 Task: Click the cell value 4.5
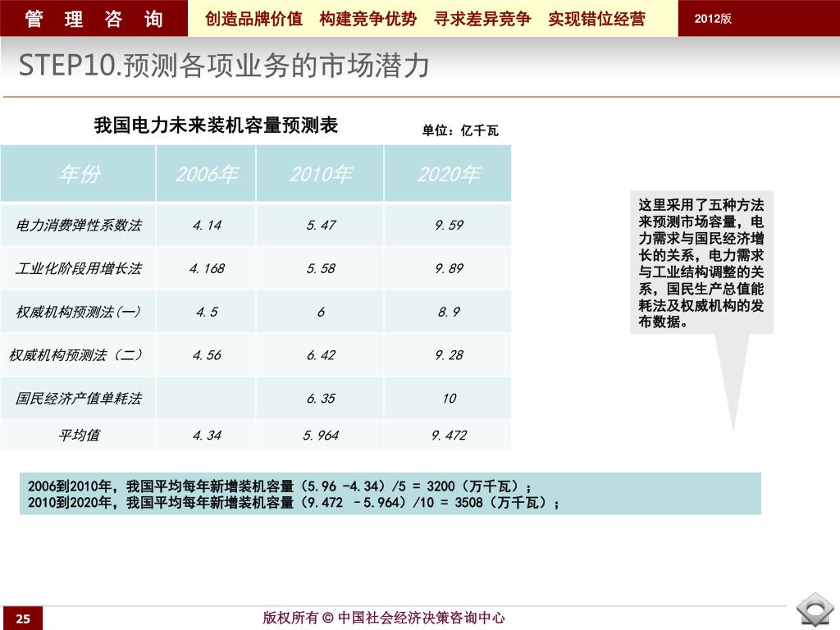point(207,312)
